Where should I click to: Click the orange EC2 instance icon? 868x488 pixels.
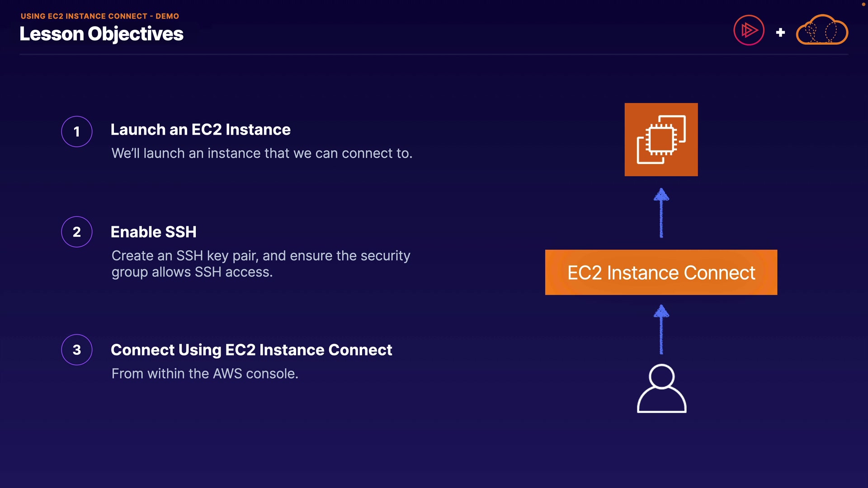tap(661, 140)
